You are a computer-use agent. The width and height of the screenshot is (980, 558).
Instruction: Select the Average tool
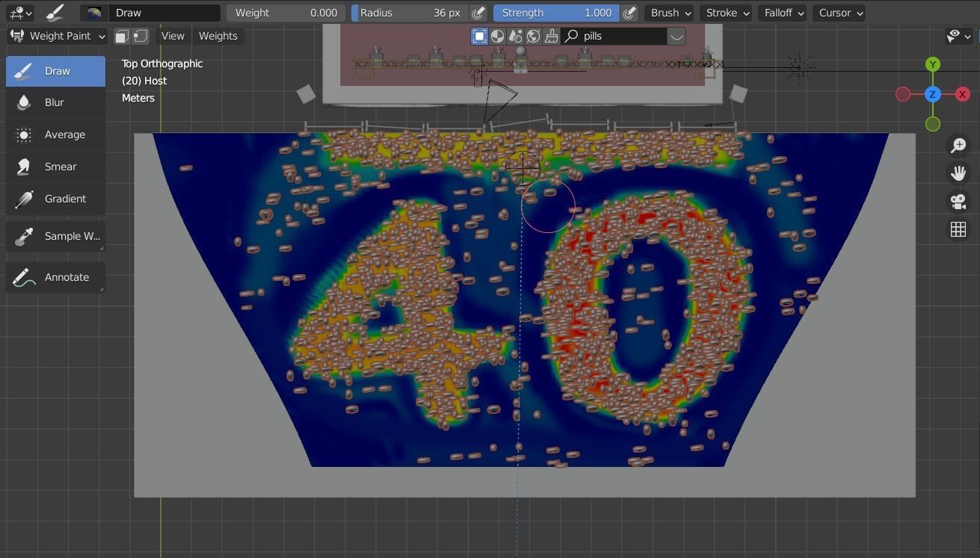[x=55, y=134]
